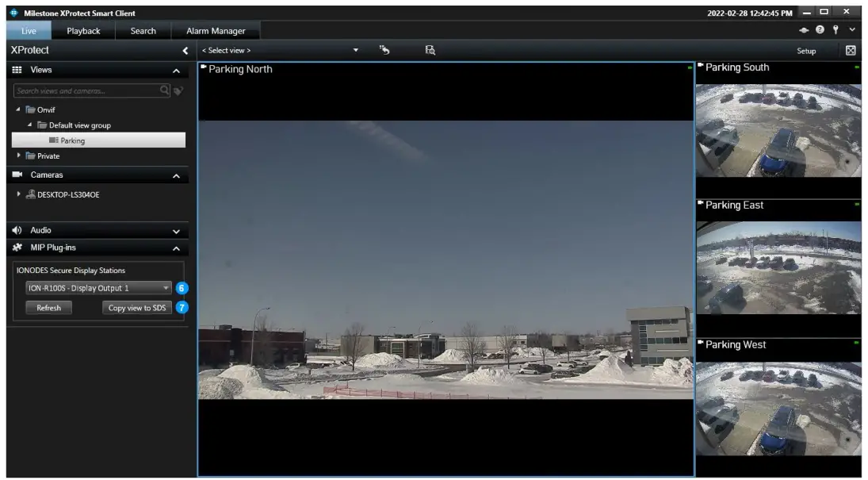Click the Parking North green status indicator
The height and width of the screenshot is (480, 868).
(x=690, y=67)
